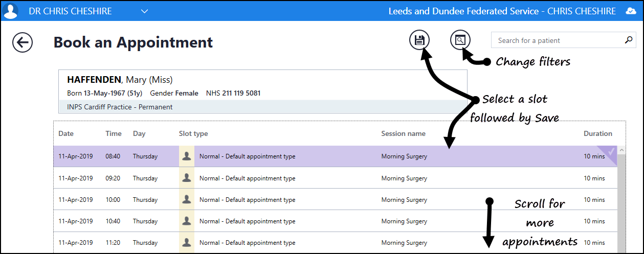Image resolution: width=644 pixels, height=254 pixels.
Task: Click the person icon on 09:20 slot
Action: [x=187, y=178]
